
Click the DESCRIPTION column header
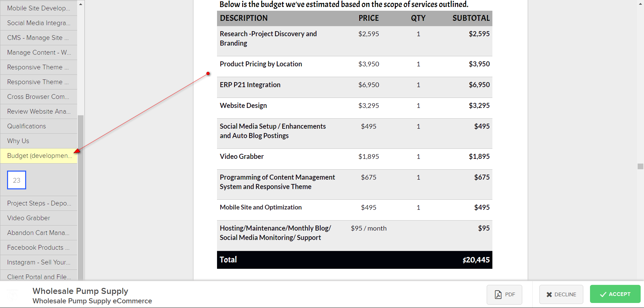click(244, 18)
